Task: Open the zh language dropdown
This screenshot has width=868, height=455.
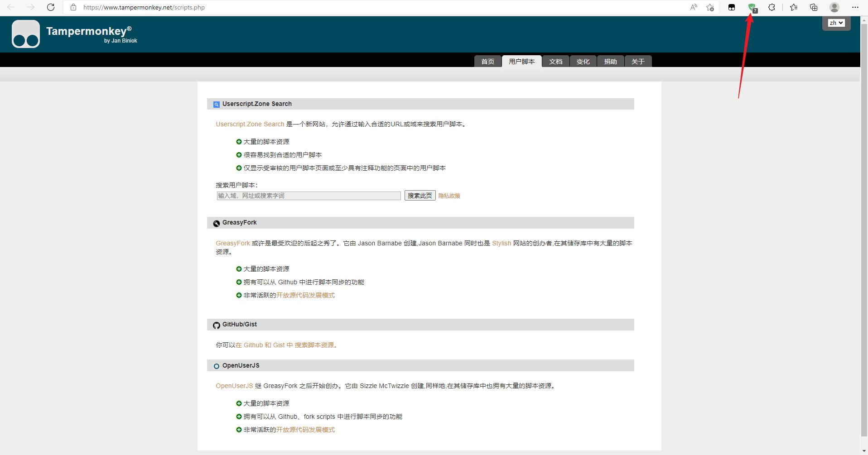Action: tap(836, 23)
